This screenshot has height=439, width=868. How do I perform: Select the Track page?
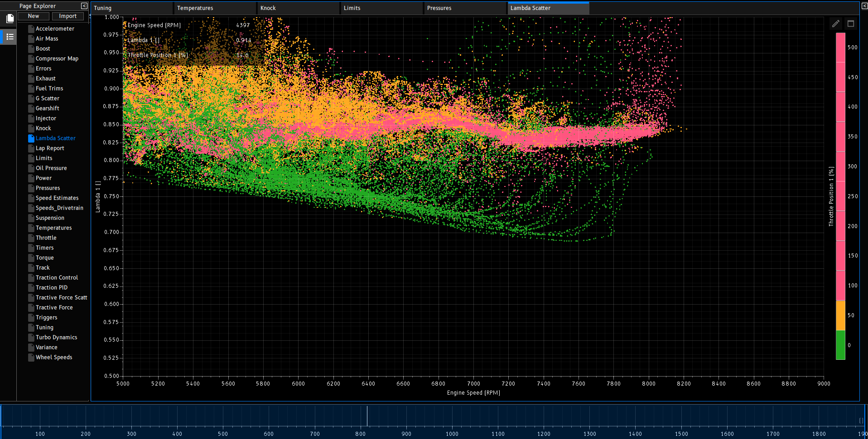[x=43, y=267]
